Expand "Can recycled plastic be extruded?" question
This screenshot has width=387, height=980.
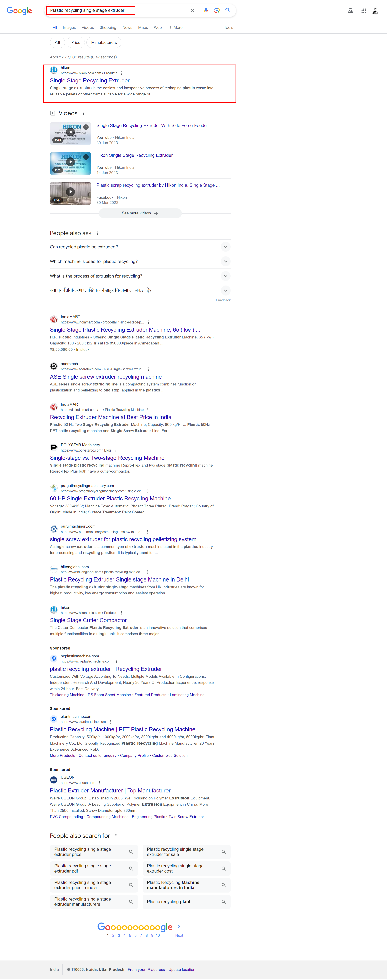(x=140, y=247)
